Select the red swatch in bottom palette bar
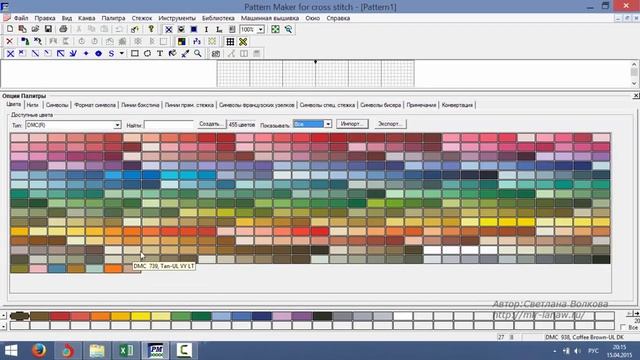 (60, 316)
